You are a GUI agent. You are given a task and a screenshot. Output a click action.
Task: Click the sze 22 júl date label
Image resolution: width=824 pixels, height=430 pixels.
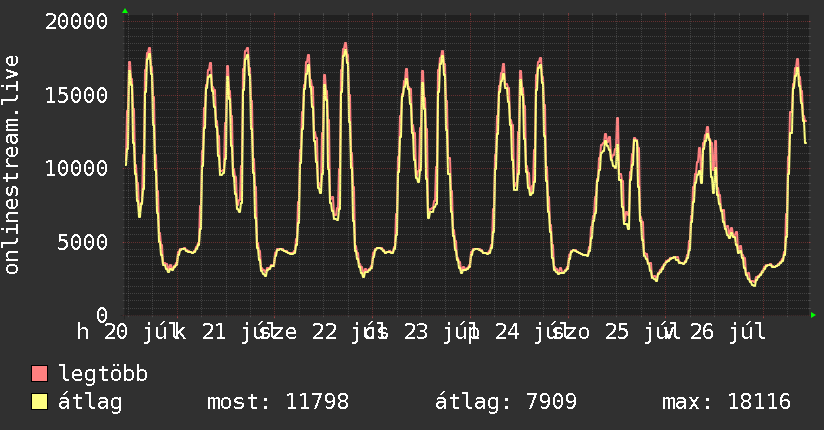point(323,332)
